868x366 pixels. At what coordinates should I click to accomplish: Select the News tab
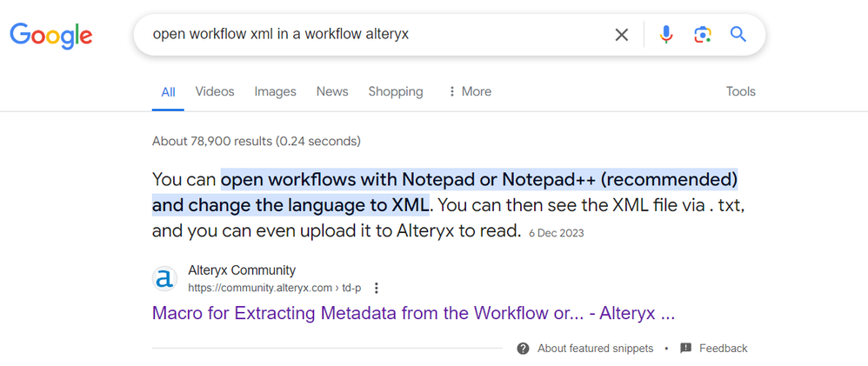[332, 91]
